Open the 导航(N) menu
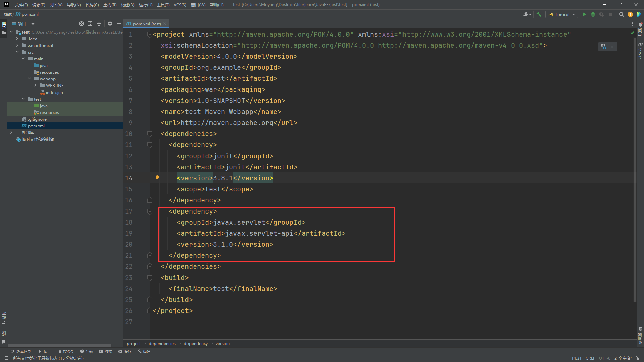The image size is (644, 362). (74, 5)
